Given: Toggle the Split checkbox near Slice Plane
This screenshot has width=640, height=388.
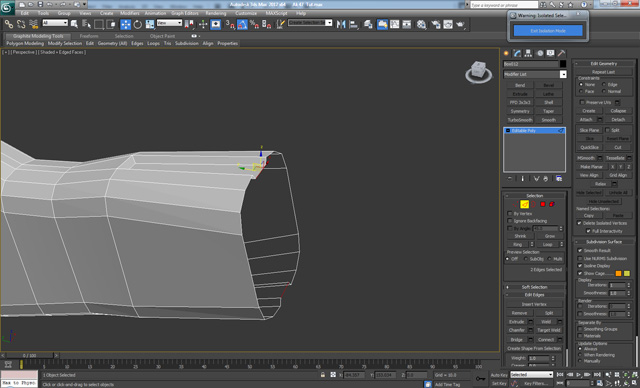Looking at the screenshot, I should pos(607,130).
